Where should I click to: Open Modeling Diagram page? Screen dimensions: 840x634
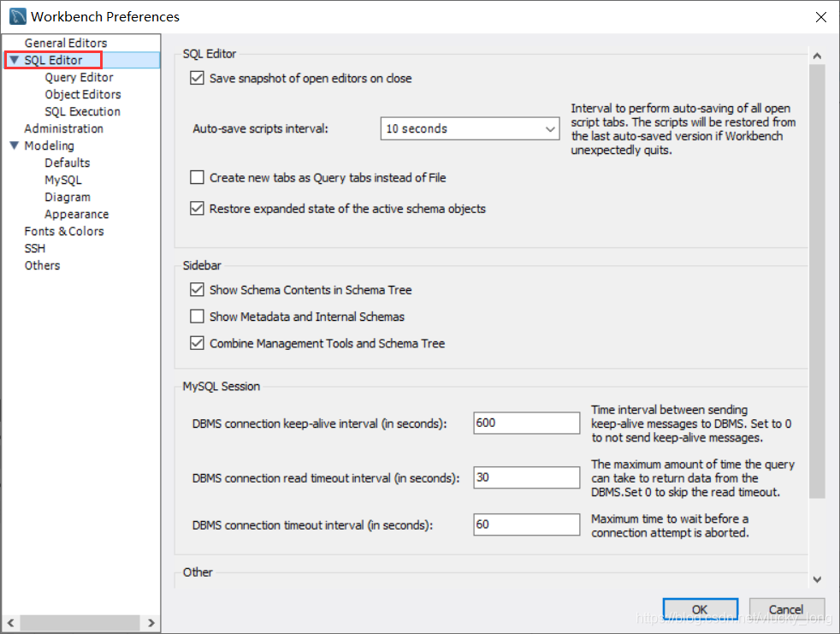[68, 198]
